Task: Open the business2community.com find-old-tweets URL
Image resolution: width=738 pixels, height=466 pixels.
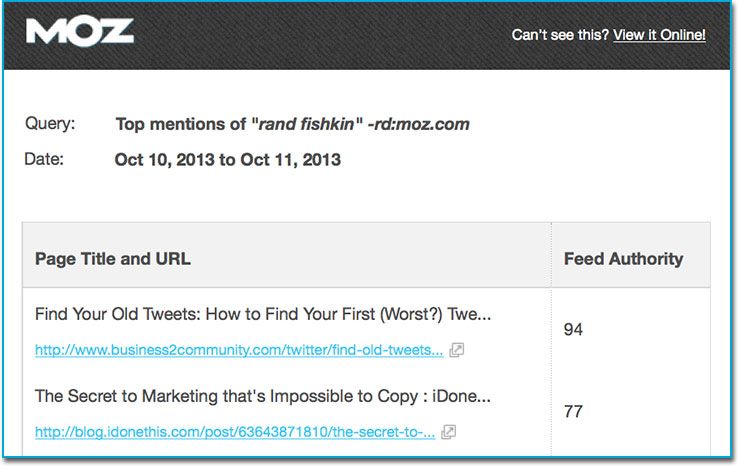Action: pyautogui.click(x=239, y=350)
